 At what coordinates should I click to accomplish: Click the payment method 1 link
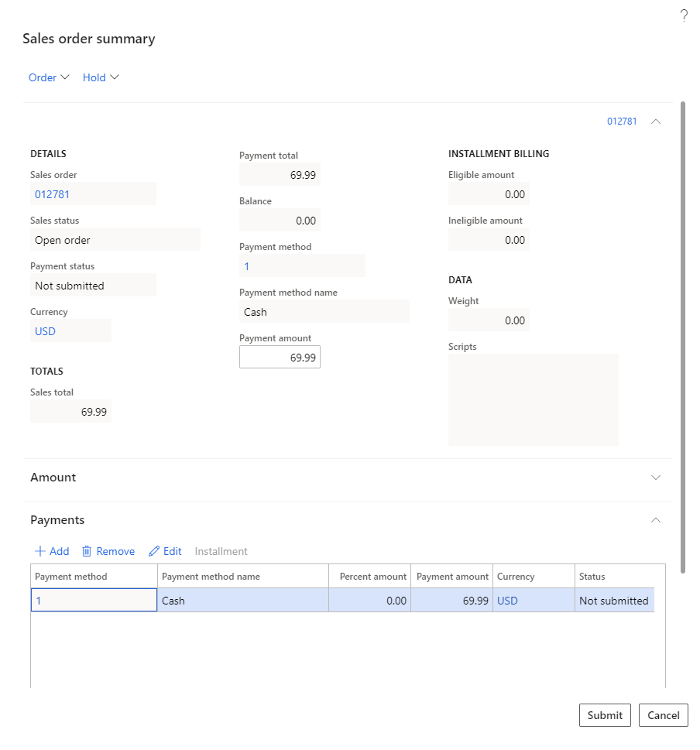246,266
